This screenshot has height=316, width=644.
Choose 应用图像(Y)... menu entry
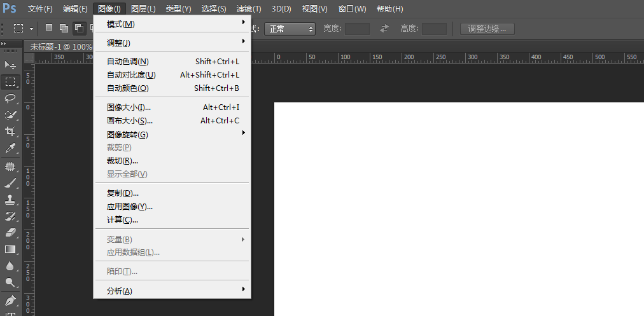pyautogui.click(x=172, y=207)
